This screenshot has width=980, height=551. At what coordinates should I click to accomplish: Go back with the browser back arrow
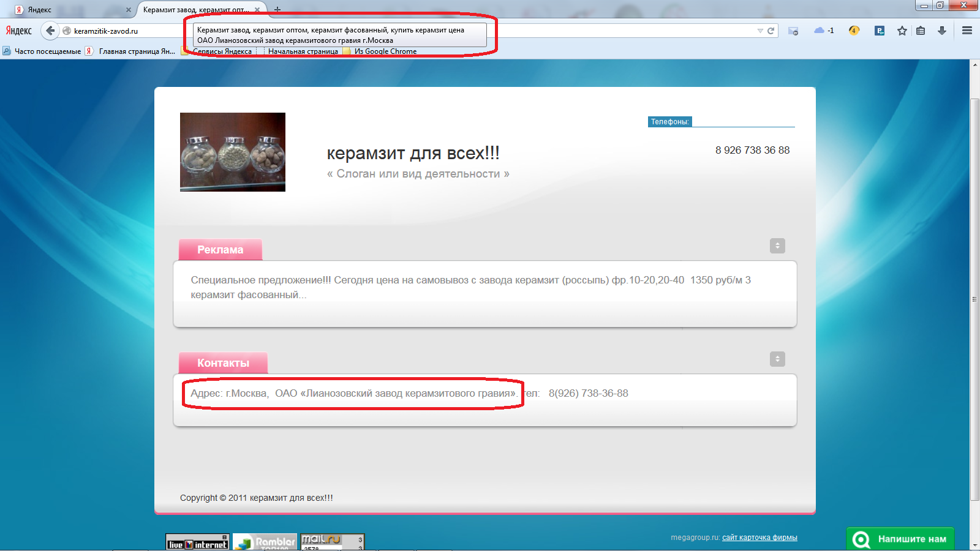(x=50, y=31)
